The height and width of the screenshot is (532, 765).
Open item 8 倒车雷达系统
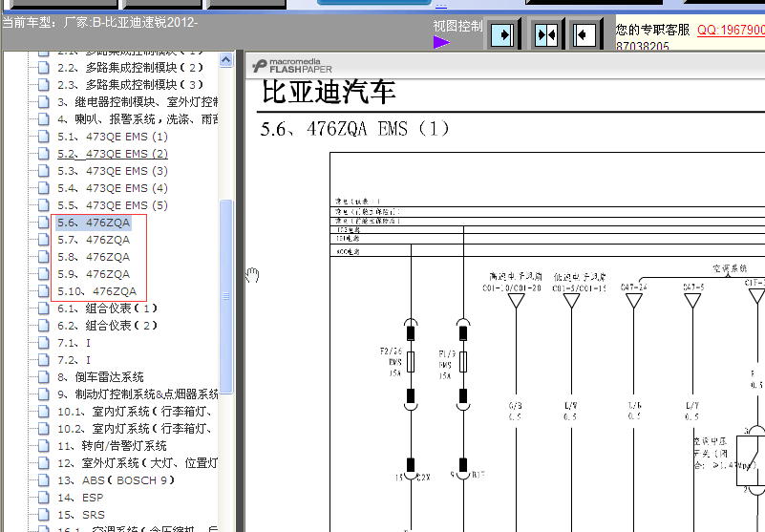click(100, 377)
